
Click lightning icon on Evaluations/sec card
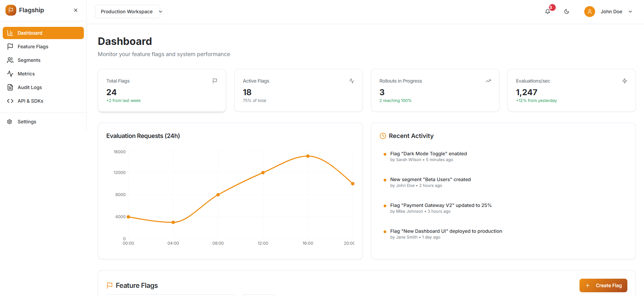click(625, 81)
